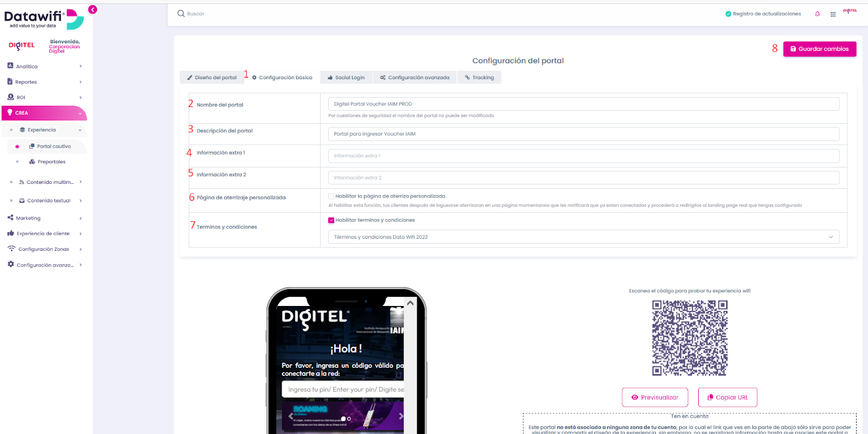Click the Marketing share icon

click(x=10, y=218)
